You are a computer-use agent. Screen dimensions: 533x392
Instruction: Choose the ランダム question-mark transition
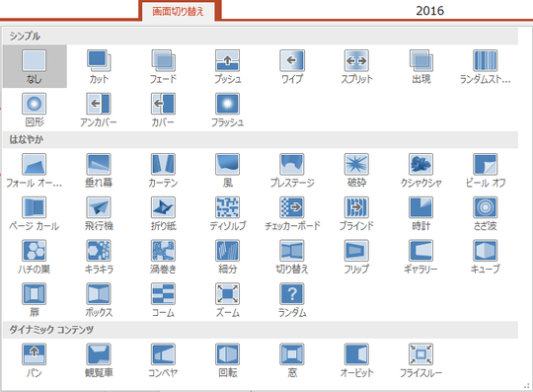click(292, 300)
